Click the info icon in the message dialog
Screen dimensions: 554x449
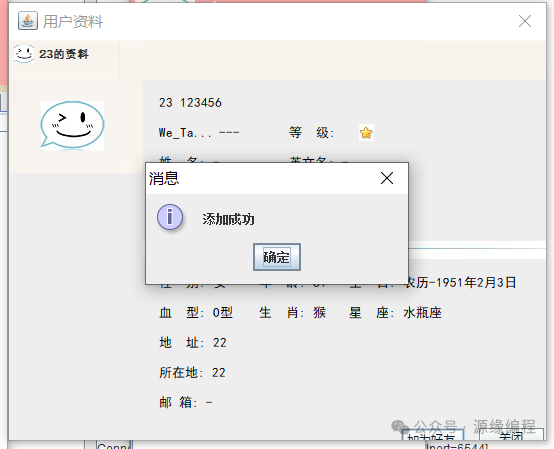[170, 217]
